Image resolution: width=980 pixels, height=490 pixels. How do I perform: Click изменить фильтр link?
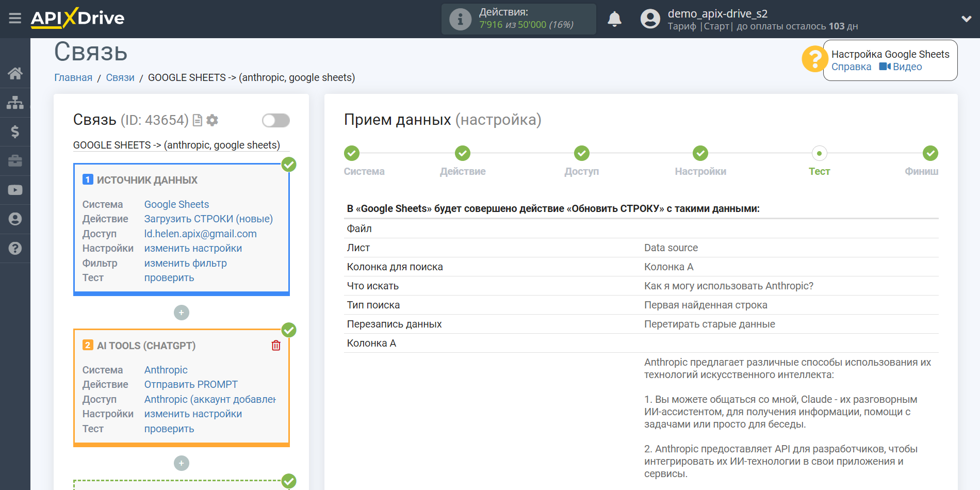[185, 264]
